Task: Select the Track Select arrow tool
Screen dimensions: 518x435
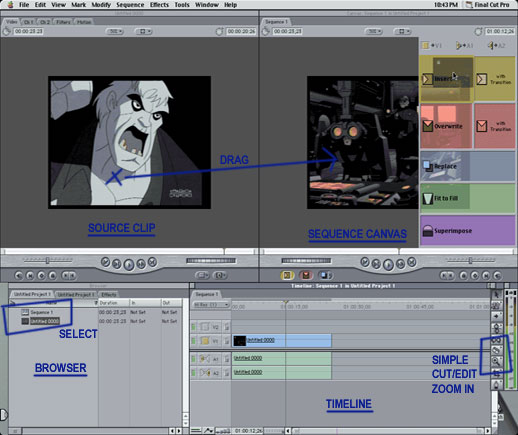Action: [x=496, y=316]
